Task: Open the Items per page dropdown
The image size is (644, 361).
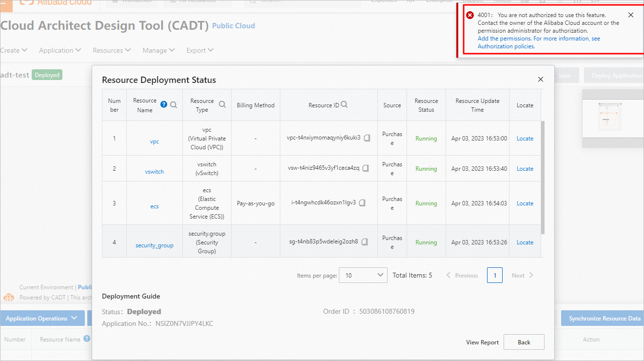Action: tap(363, 275)
